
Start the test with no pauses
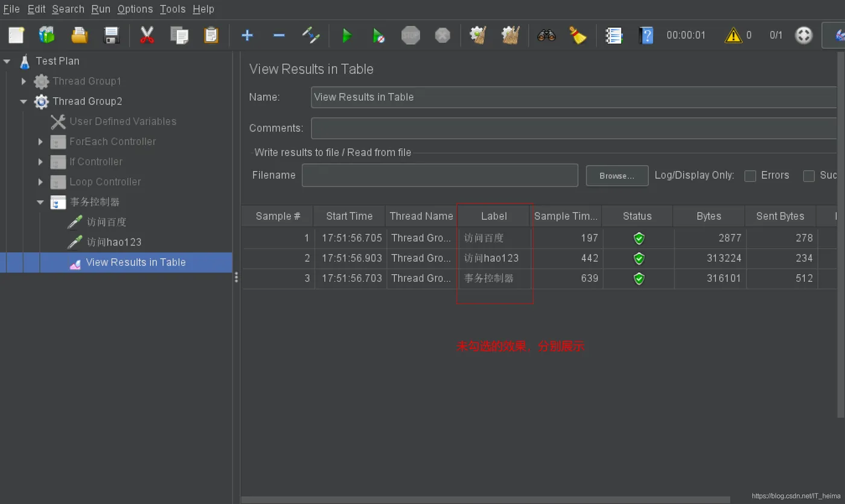click(x=378, y=36)
